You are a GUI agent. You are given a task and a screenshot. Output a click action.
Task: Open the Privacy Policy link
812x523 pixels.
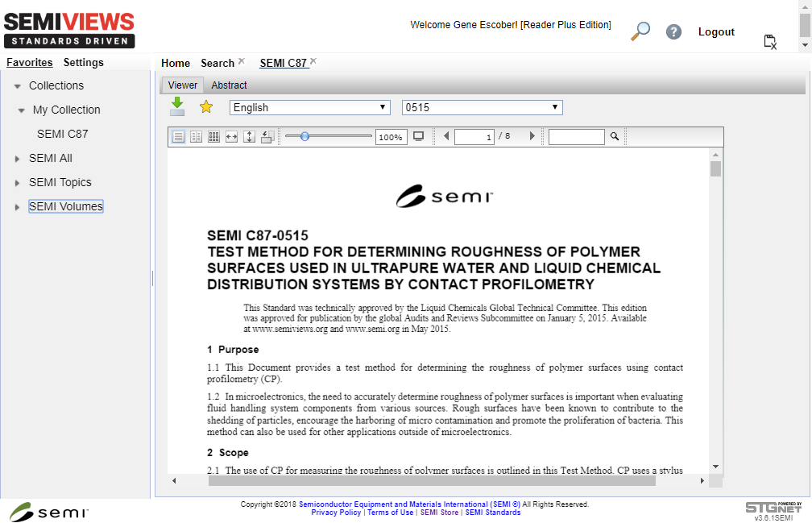coord(336,513)
